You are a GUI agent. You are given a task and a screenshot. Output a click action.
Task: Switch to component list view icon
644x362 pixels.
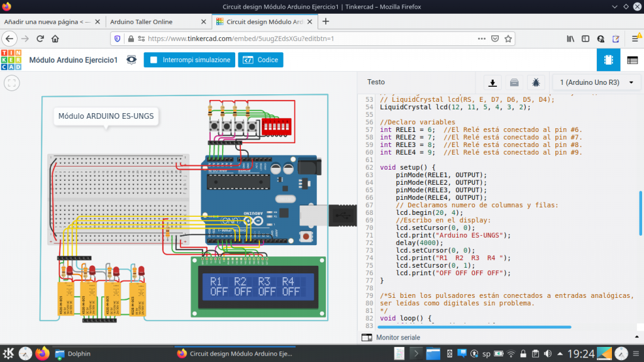point(632,60)
